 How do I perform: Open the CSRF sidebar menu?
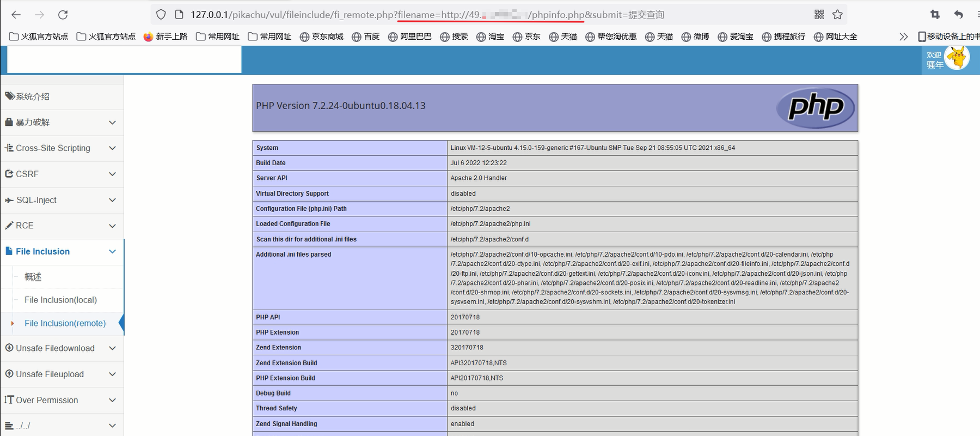point(62,174)
